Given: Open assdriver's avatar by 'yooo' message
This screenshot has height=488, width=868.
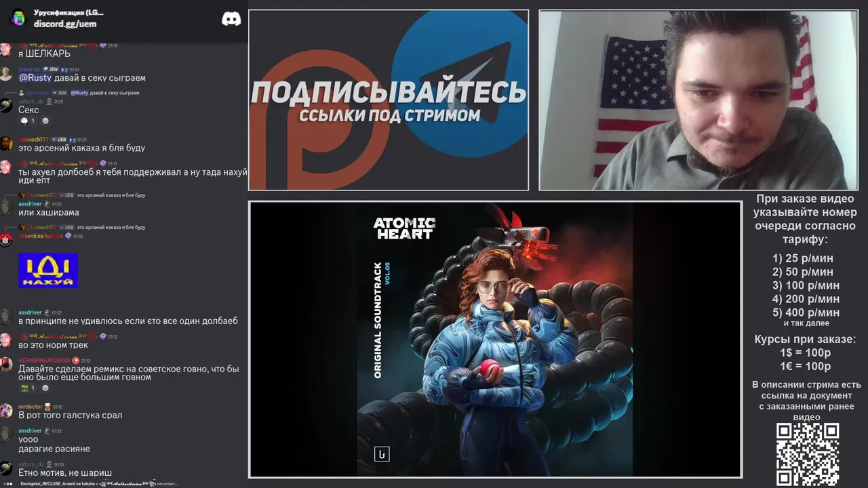Looking at the screenshot, I should point(6,435).
